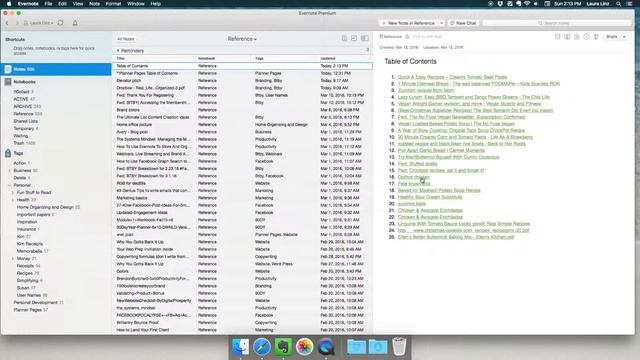This screenshot has height=360, width=640.
Task: Click the Notebooks icon in the sidebar
Action: (8, 82)
